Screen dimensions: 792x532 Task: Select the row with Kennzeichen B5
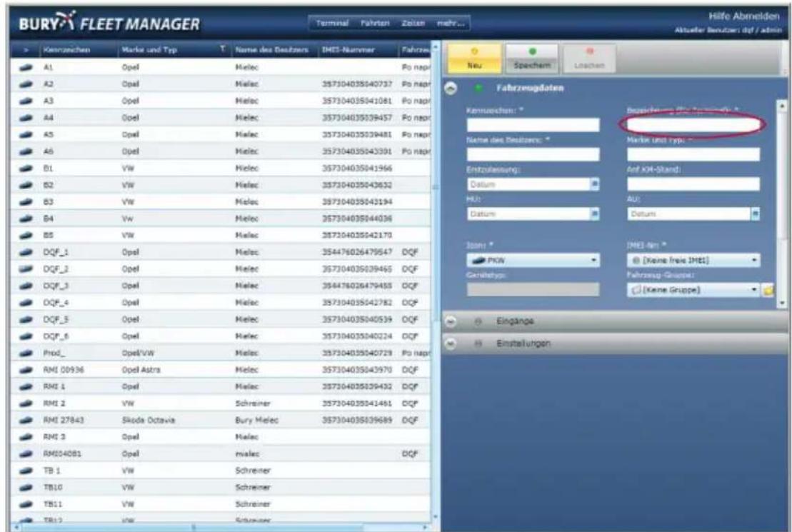[x=221, y=236]
